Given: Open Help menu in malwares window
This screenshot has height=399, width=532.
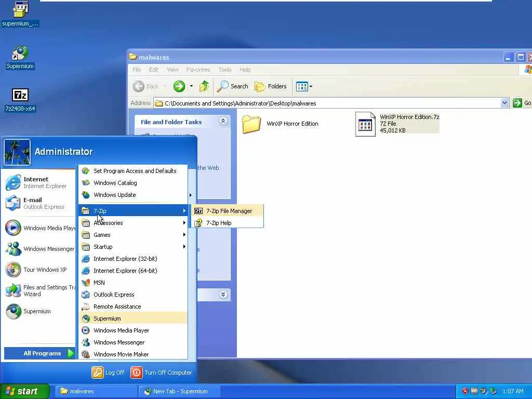Looking at the screenshot, I should pos(245,70).
